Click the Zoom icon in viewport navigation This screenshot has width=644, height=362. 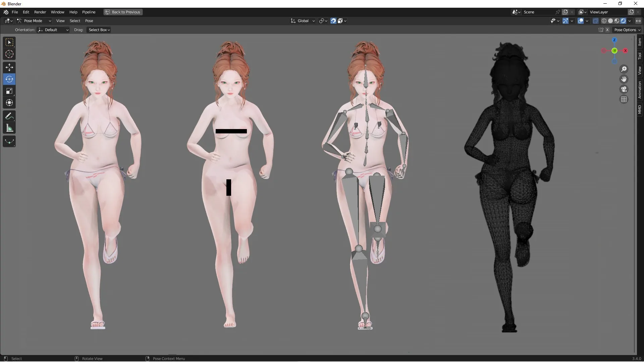624,69
